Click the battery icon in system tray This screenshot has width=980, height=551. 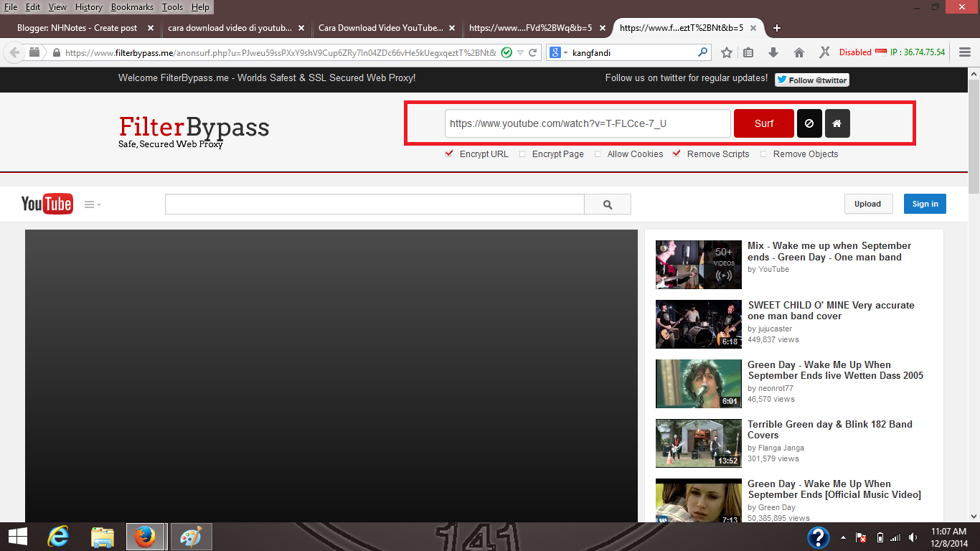click(880, 537)
